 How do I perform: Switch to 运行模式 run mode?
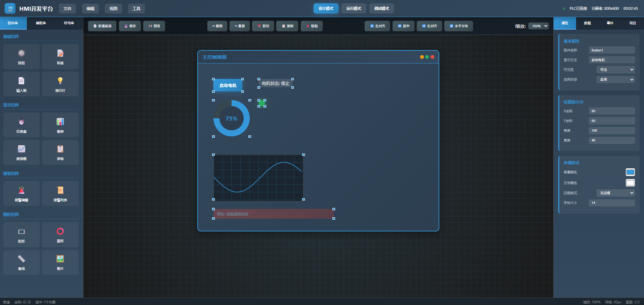click(x=354, y=8)
